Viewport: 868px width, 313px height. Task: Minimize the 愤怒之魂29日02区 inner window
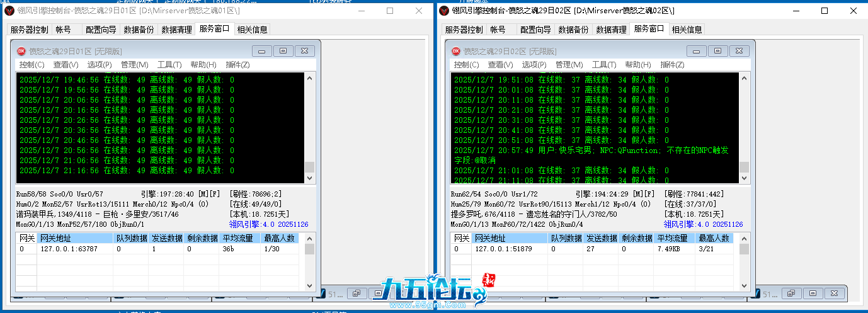point(696,51)
